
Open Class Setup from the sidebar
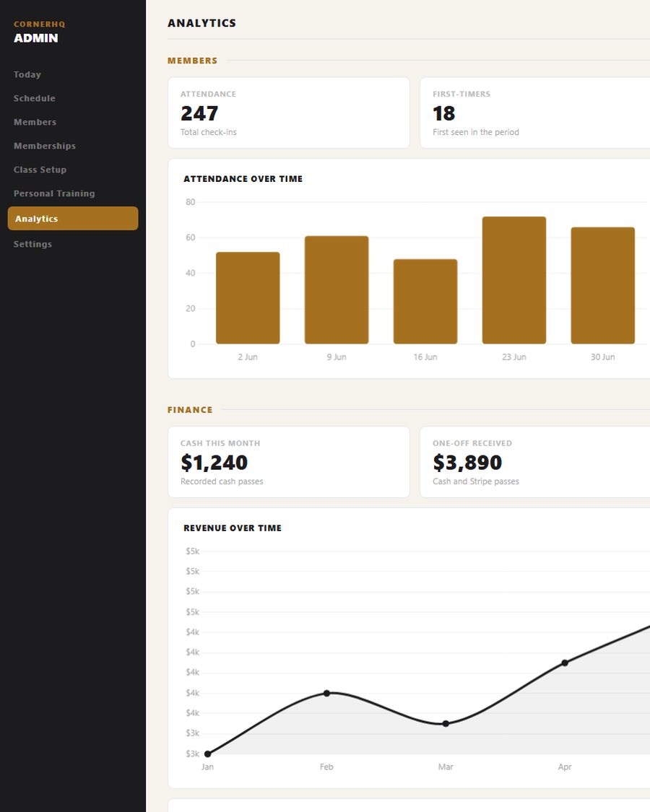click(x=40, y=170)
